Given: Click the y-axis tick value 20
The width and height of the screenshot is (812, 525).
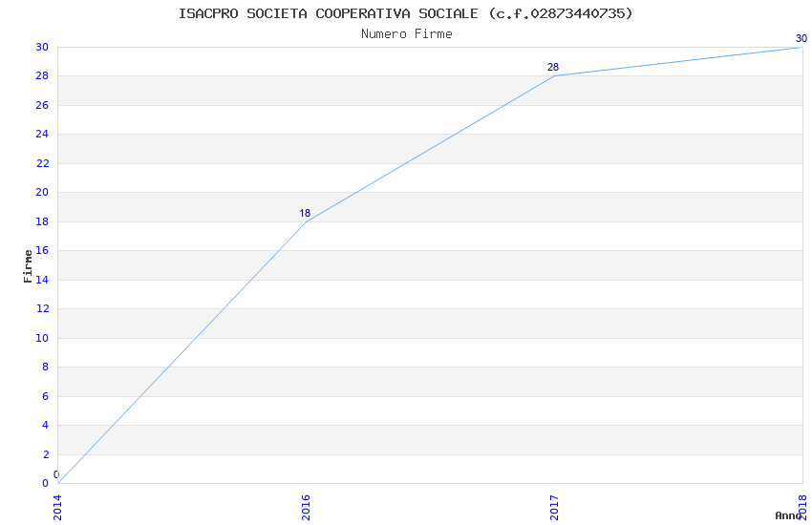Looking at the screenshot, I should [x=42, y=193].
